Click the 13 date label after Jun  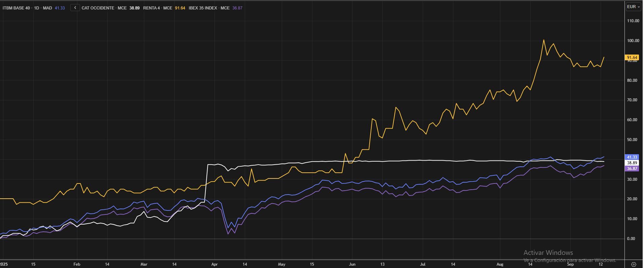pyautogui.click(x=382, y=264)
